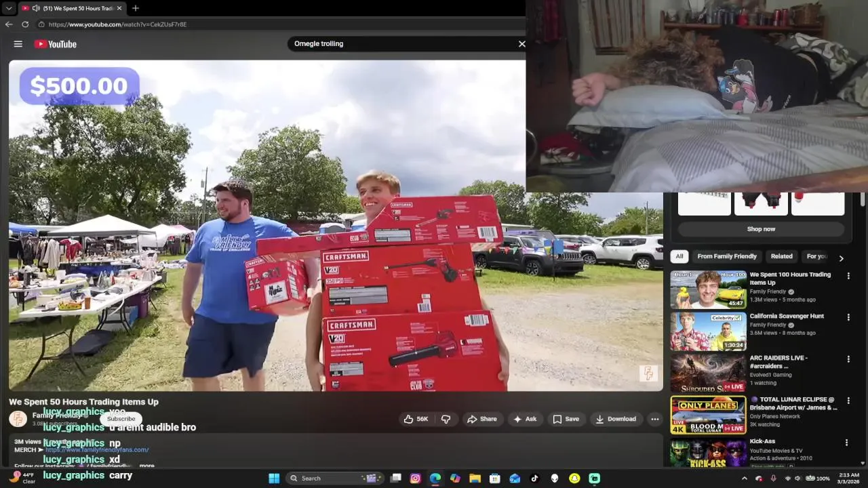Reload the page with the refresh icon
868x488 pixels.
[25, 24]
